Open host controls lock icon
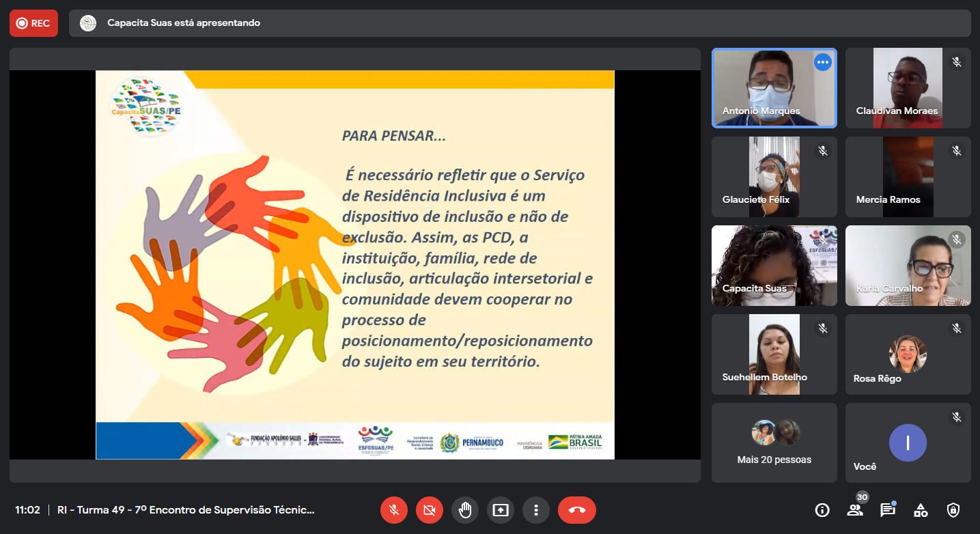 pyautogui.click(x=953, y=510)
